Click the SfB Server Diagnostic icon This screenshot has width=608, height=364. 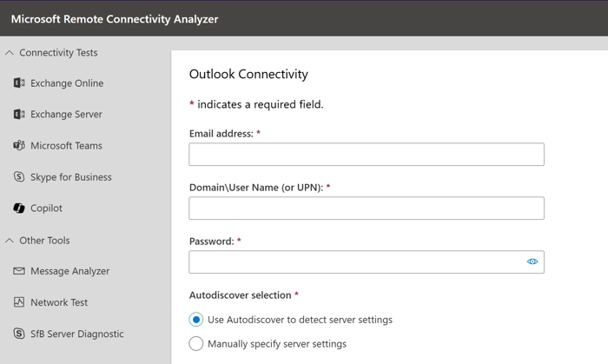[19, 334]
